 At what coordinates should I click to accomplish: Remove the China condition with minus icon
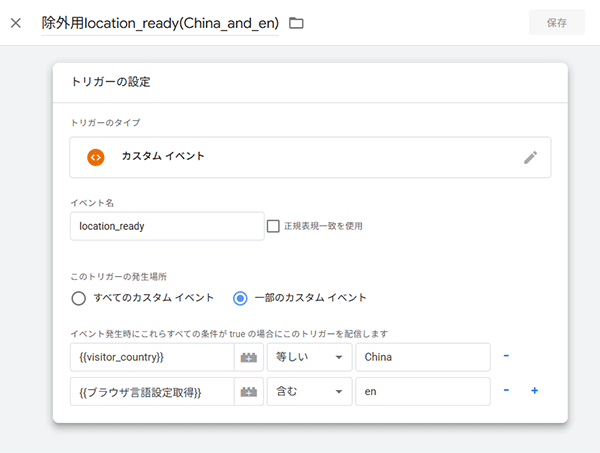click(506, 356)
